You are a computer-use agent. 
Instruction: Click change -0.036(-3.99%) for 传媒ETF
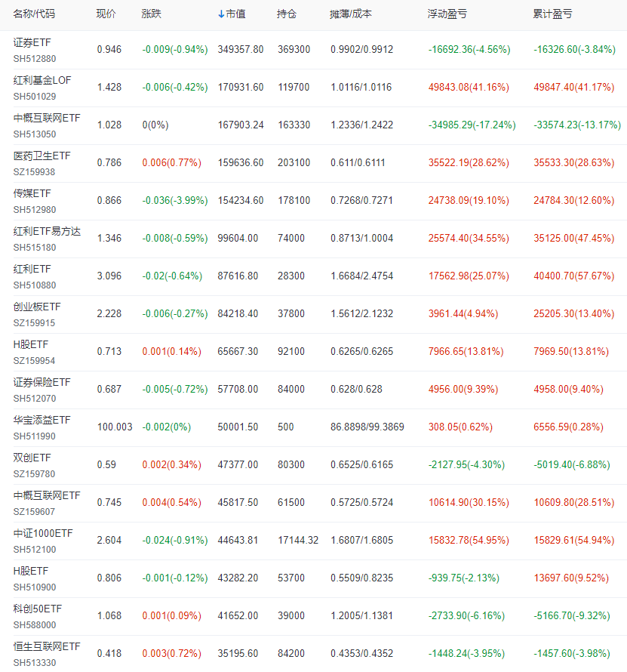pos(175,200)
